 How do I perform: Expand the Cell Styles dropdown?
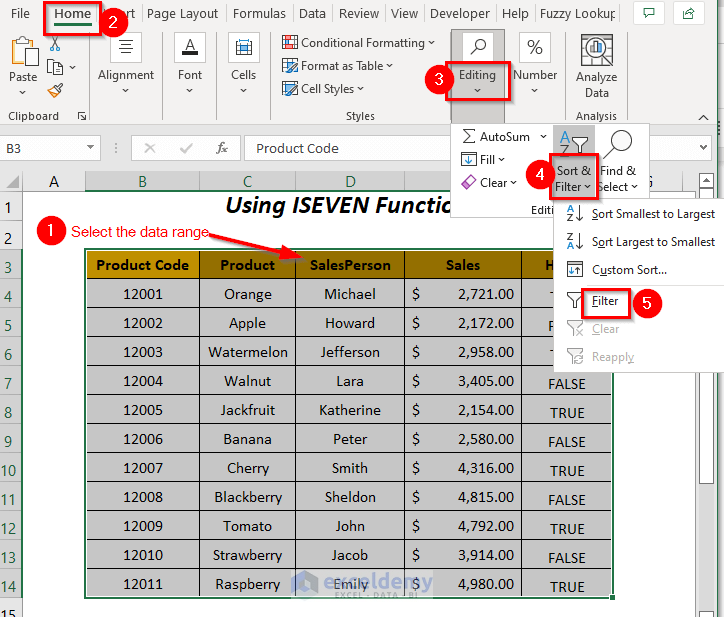pyautogui.click(x=361, y=89)
